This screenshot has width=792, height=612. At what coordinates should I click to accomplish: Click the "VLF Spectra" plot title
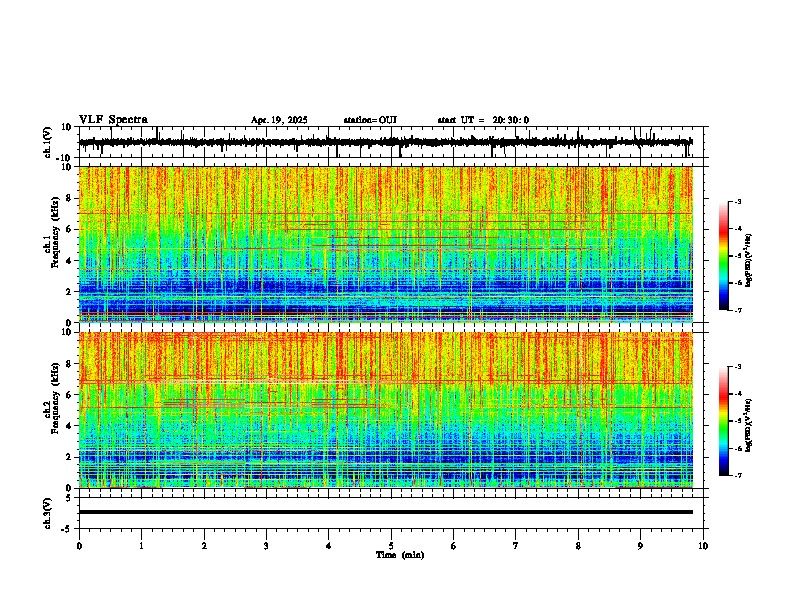[x=113, y=120]
